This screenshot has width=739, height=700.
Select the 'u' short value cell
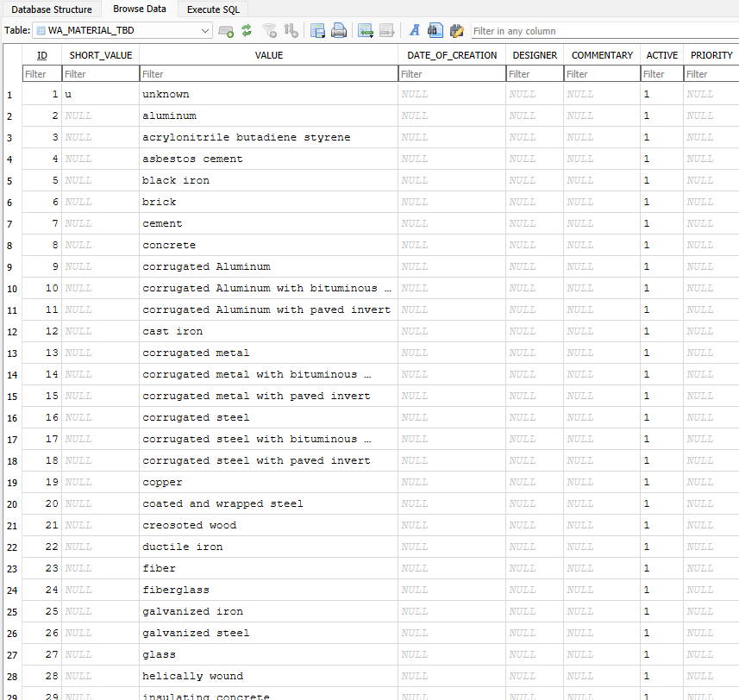tap(100, 94)
